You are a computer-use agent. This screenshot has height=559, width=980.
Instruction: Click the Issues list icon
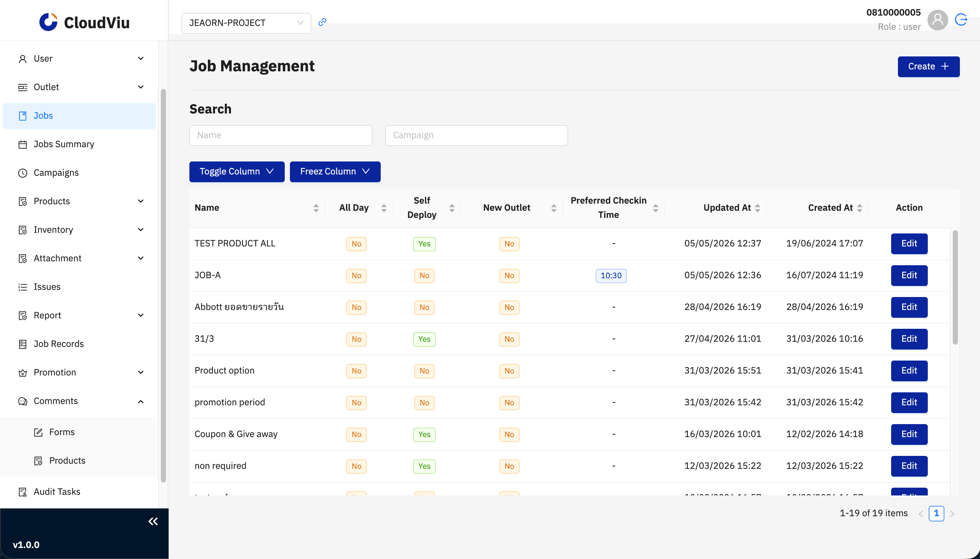point(23,287)
